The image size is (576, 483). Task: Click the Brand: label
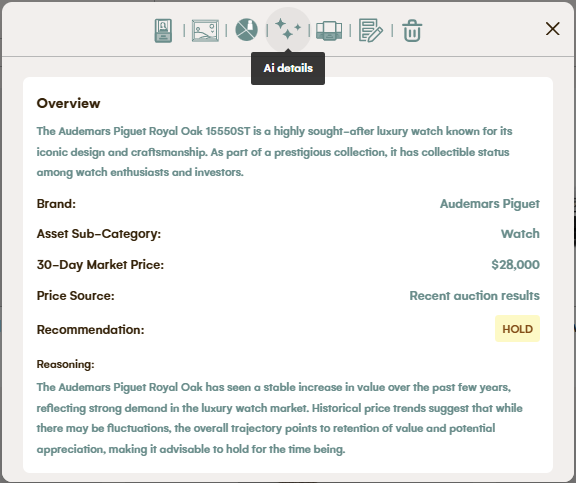(56, 203)
